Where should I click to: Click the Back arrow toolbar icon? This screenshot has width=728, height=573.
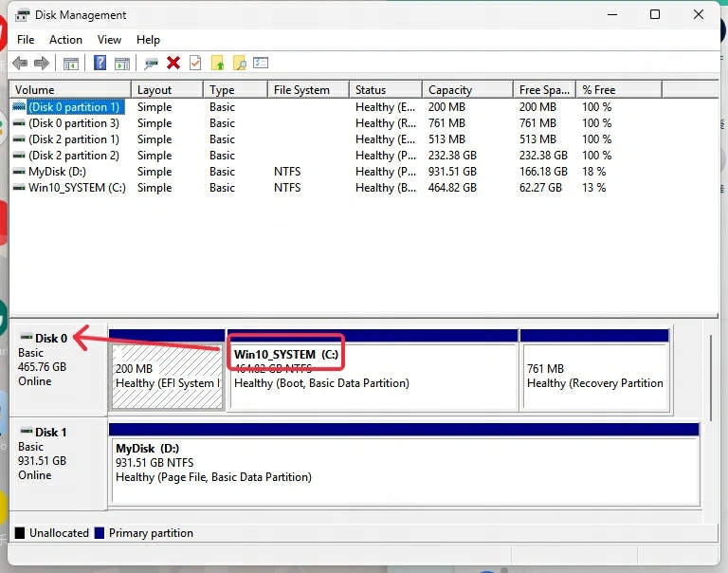tap(20, 64)
